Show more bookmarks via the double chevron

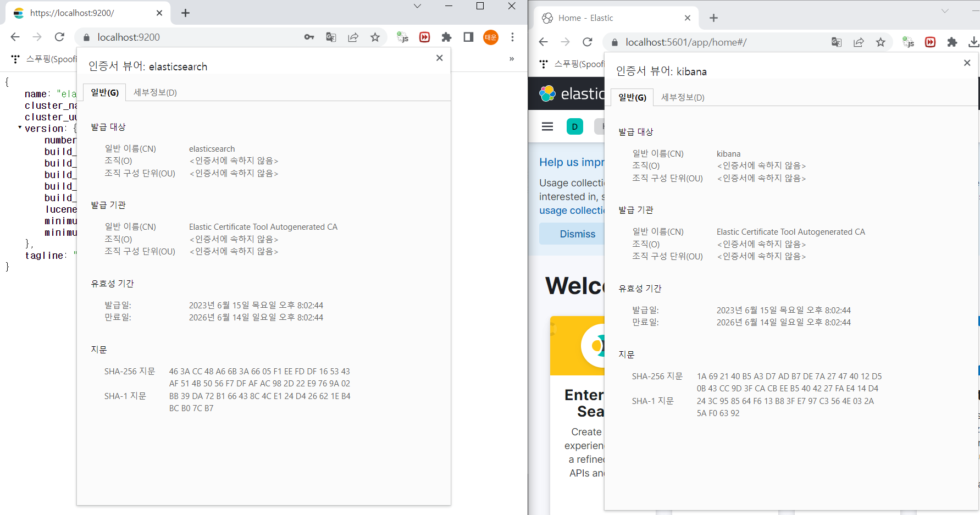(x=512, y=59)
